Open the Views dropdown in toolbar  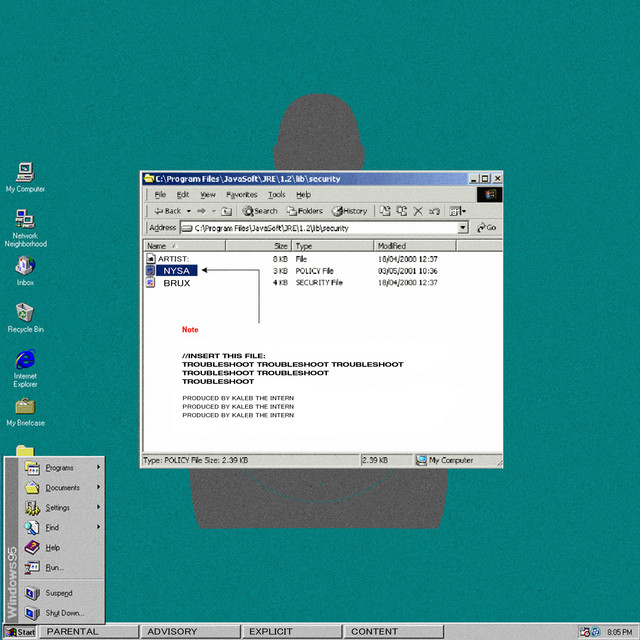click(458, 211)
